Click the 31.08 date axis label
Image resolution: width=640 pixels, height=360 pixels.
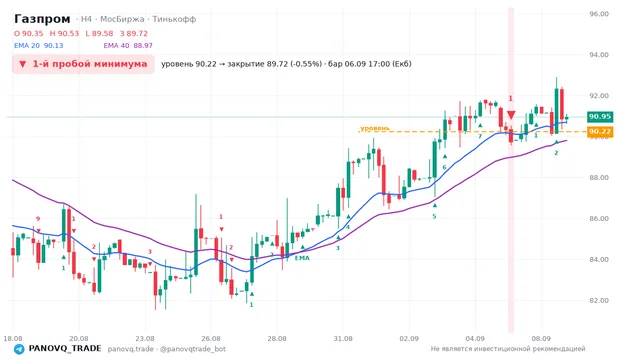[x=343, y=339]
